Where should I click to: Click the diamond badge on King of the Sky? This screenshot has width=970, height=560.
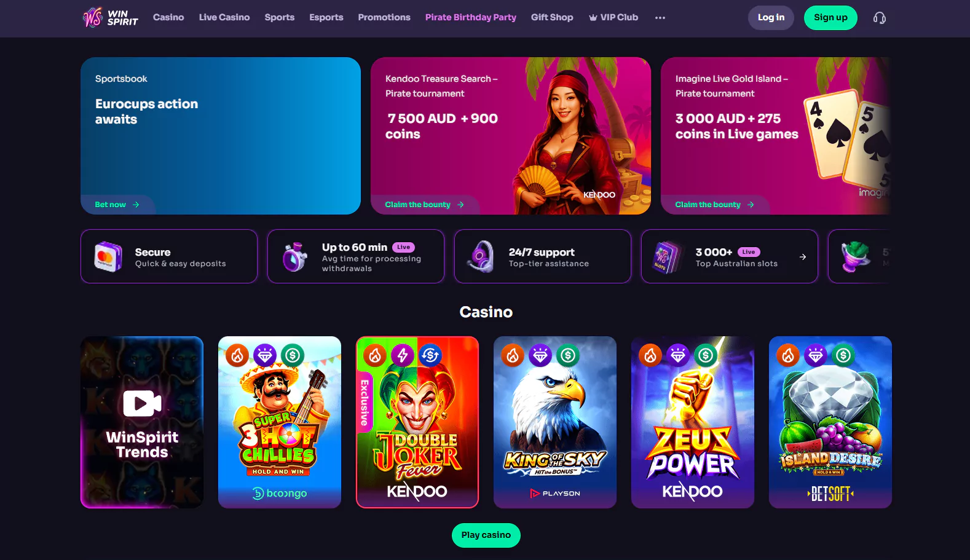point(540,355)
